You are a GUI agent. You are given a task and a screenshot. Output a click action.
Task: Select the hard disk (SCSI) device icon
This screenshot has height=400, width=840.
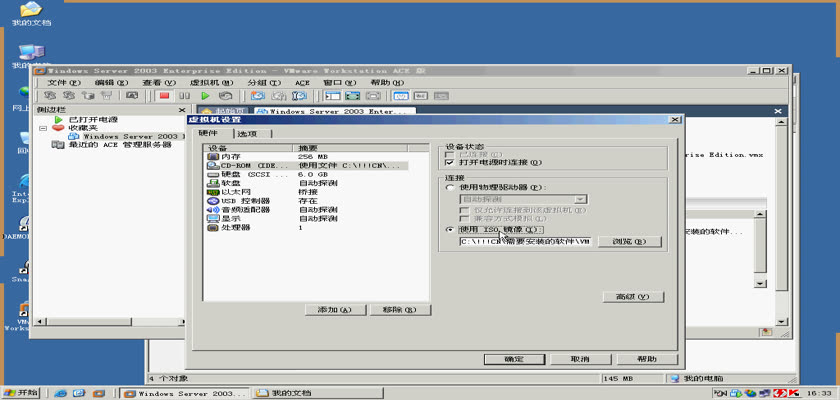tap(213, 175)
